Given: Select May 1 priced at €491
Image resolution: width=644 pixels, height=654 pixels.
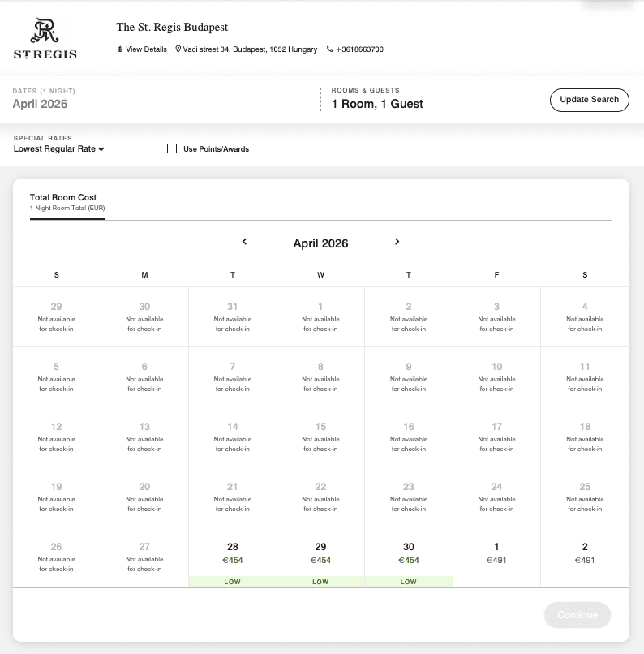Looking at the screenshot, I should pyautogui.click(x=496, y=553).
